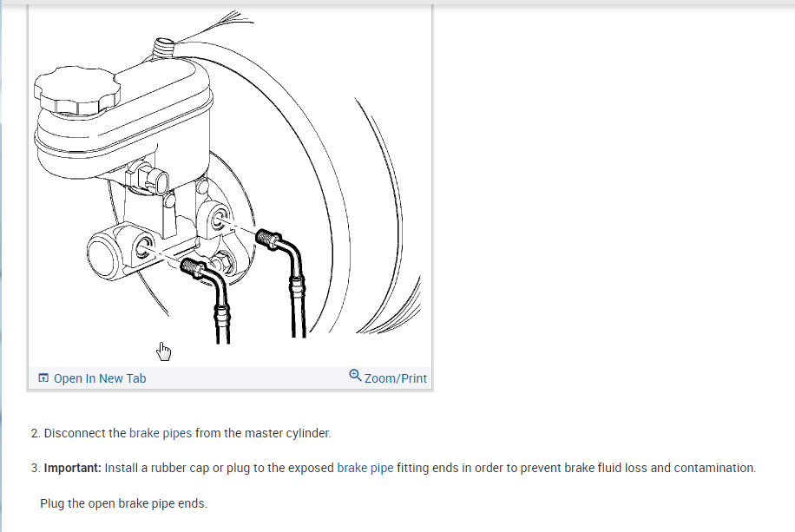Click the right brake pipe threaded fitting

pos(268,239)
